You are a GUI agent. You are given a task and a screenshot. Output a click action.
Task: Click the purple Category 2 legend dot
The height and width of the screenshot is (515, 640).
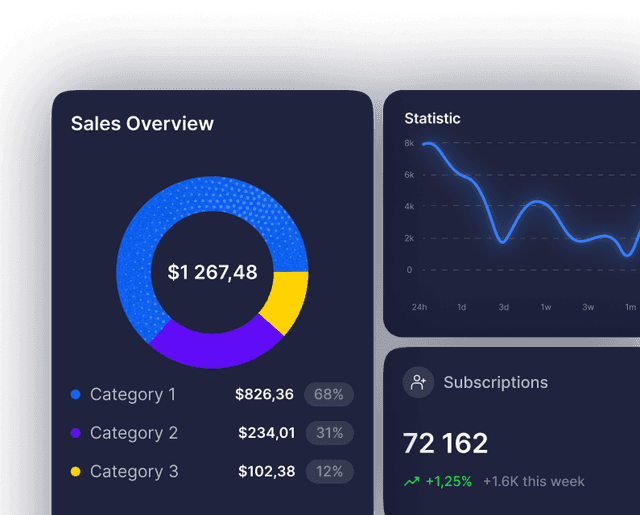pyautogui.click(x=76, y=433)
